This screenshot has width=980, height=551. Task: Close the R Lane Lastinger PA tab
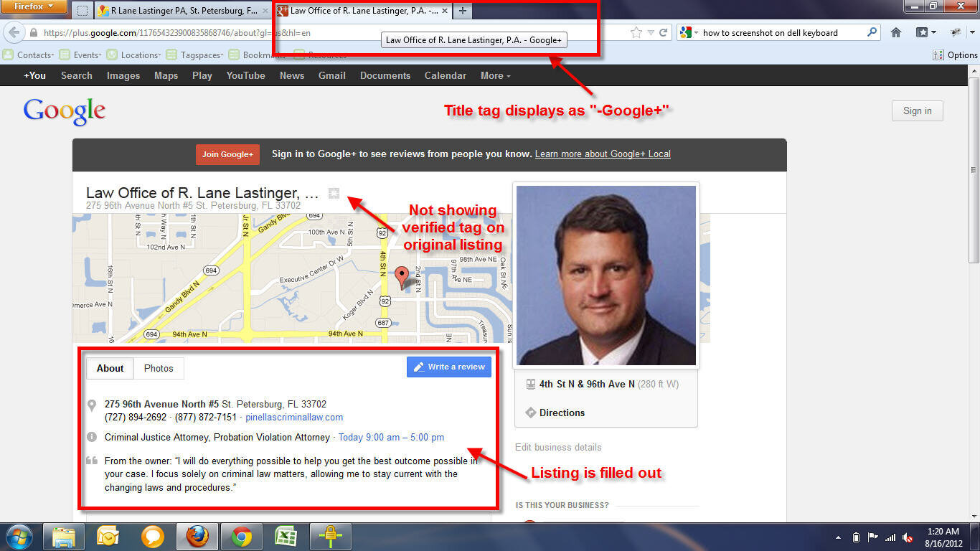coord(265,11)
